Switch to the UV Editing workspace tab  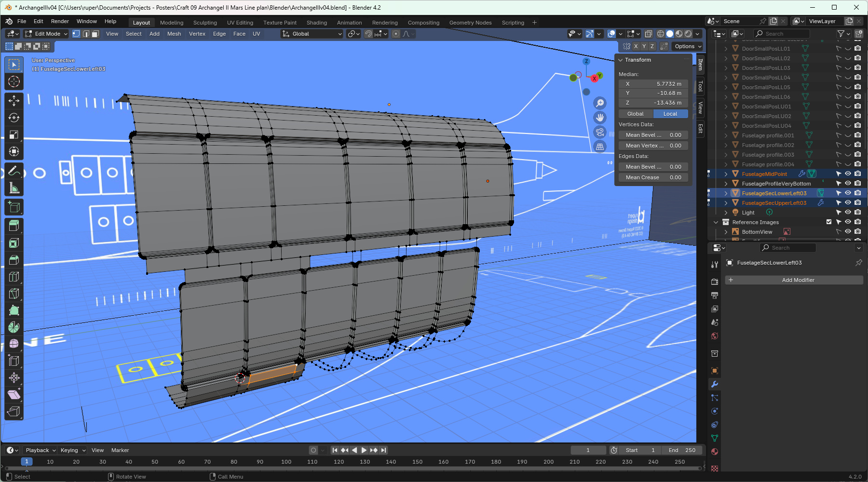click(240, 23)
